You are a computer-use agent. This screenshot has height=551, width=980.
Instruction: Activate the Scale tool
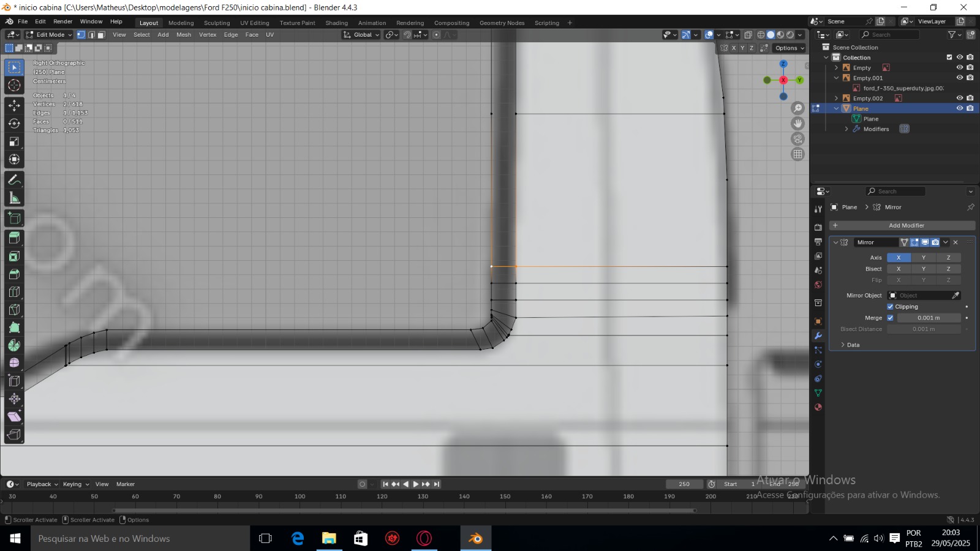(14, 141)
